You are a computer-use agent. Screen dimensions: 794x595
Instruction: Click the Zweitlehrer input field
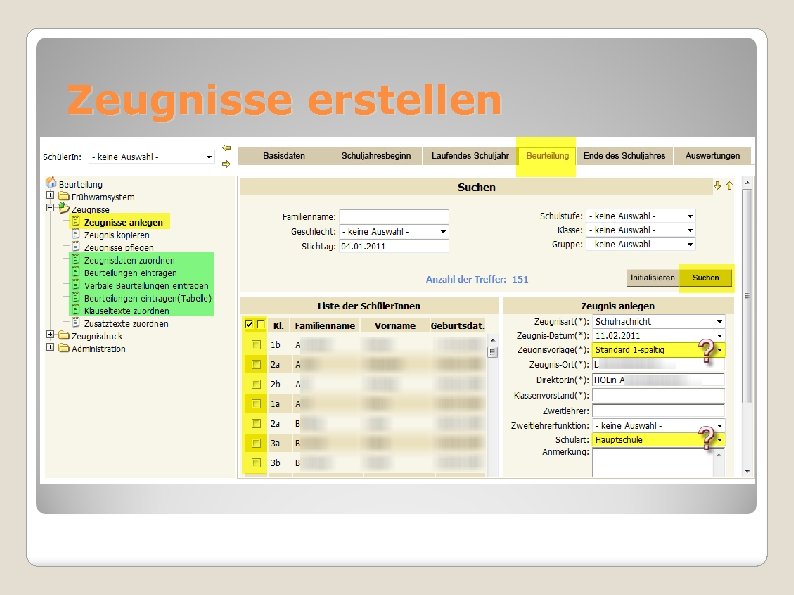point(658,411)
